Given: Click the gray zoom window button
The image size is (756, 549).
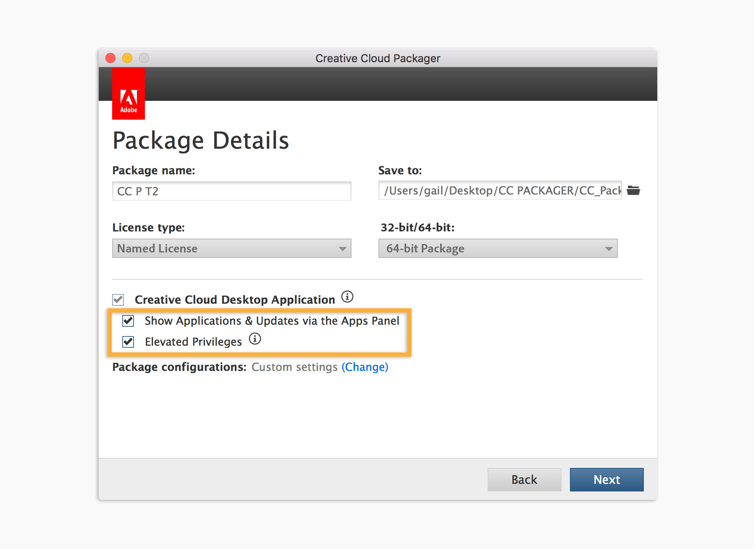Looking at the screenshot, I should pyautogui.click(x=144, y=58).
